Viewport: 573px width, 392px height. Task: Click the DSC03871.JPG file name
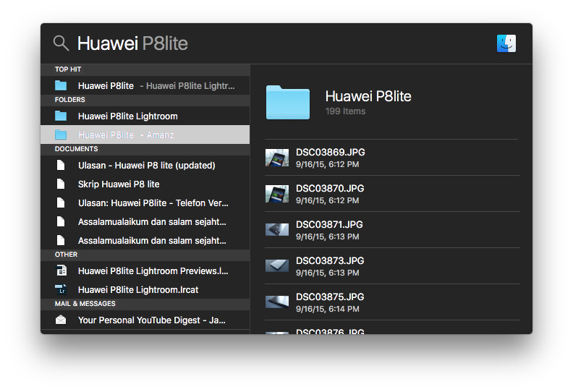[x=329, y=225]
